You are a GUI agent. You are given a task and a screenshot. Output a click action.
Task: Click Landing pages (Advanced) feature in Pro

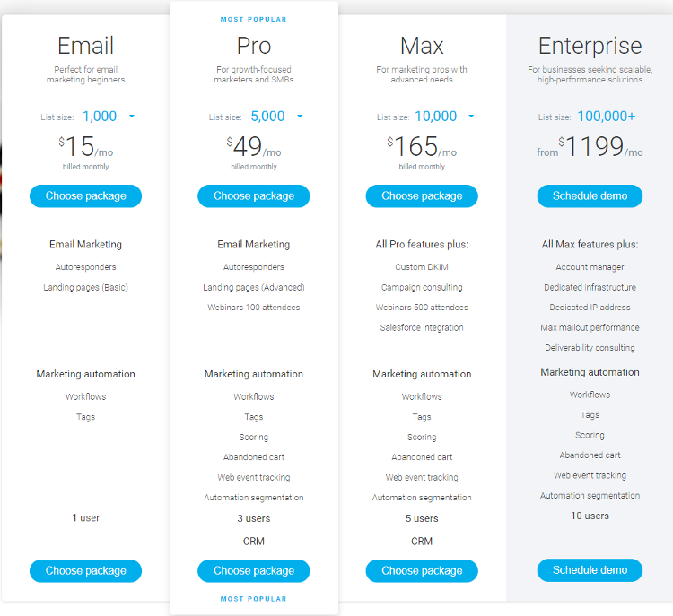[254, 287]
